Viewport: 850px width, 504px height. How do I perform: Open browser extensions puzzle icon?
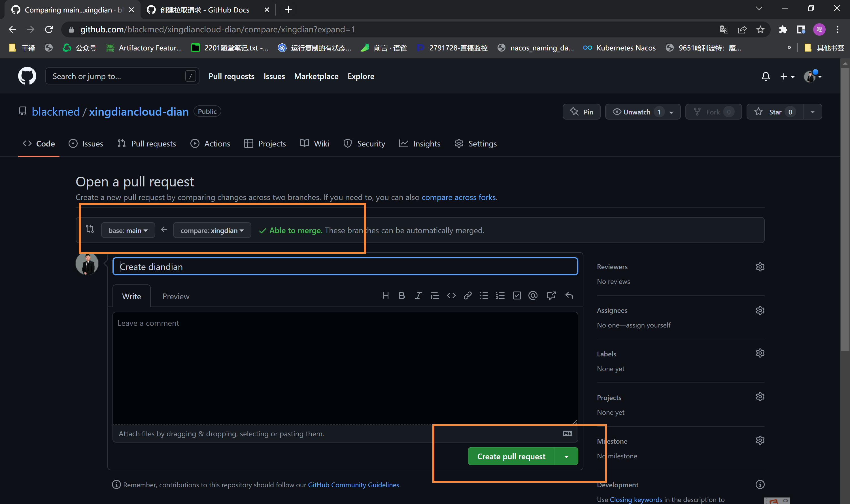(x=783, y=29)
